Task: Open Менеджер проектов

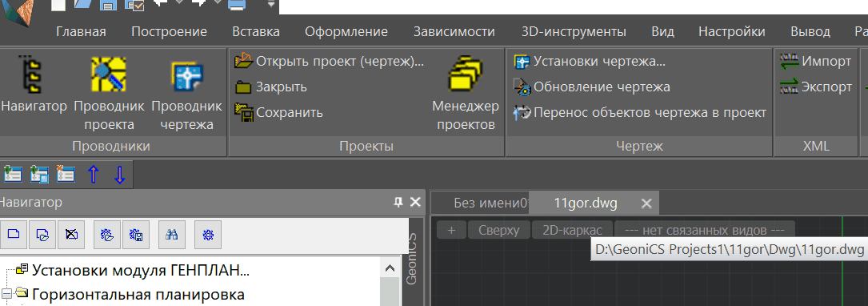Action: click(466, 93)
